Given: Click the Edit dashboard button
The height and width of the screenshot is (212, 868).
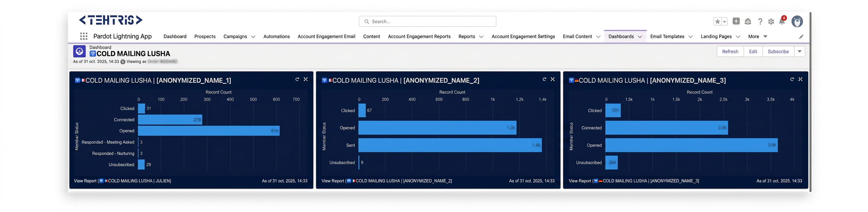Looking at the screenshot, I should [753, 51].
